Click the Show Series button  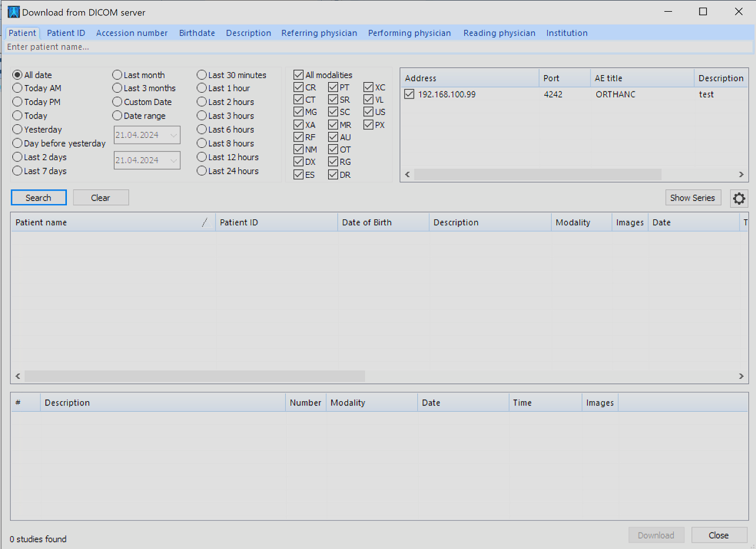pos(693,198)
